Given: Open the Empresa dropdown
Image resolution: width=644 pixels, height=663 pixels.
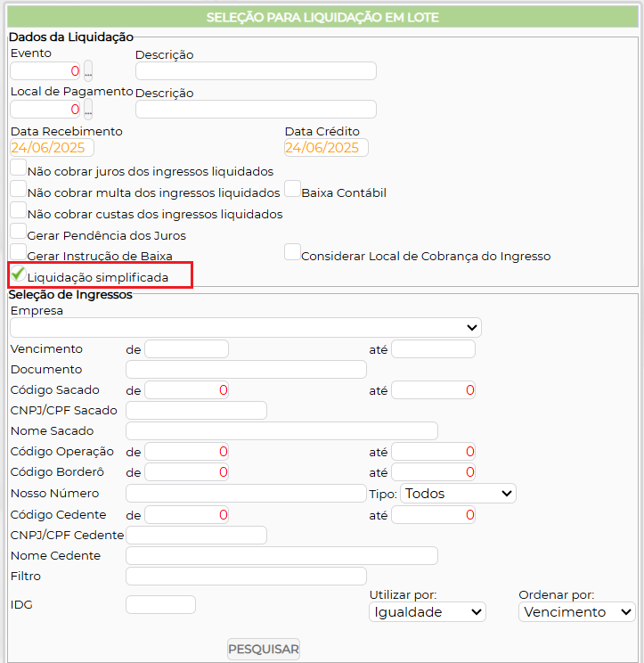Looking at the screenshot, I should tap(246, 328).
